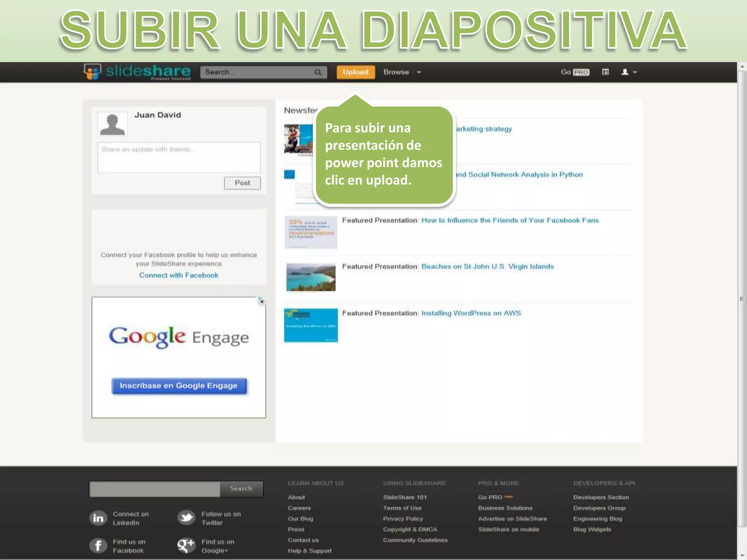Viewport: 747px width, 560px height.
Task: Click Find us on Facebook link
Action: click(129, 546)
